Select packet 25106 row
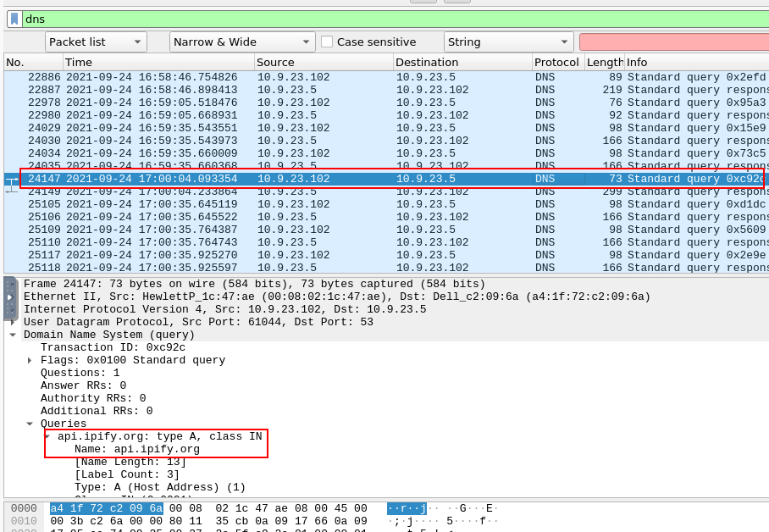The height and width of the screenshot is (532, 769). tap(386, 217)
